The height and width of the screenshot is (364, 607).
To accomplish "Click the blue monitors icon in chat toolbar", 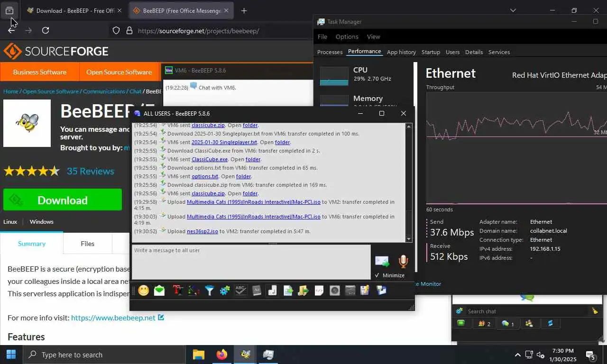I will [x=381, y=291].
